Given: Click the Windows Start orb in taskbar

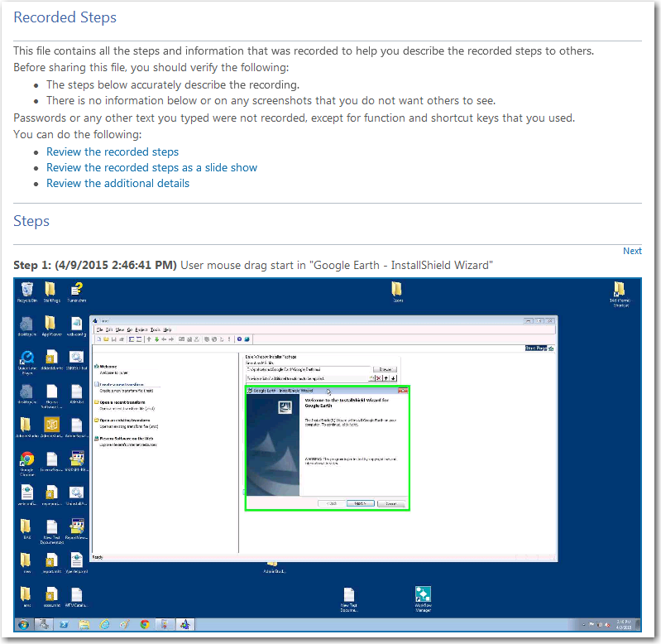Looking at the screenshot, I should coord(22,624).
